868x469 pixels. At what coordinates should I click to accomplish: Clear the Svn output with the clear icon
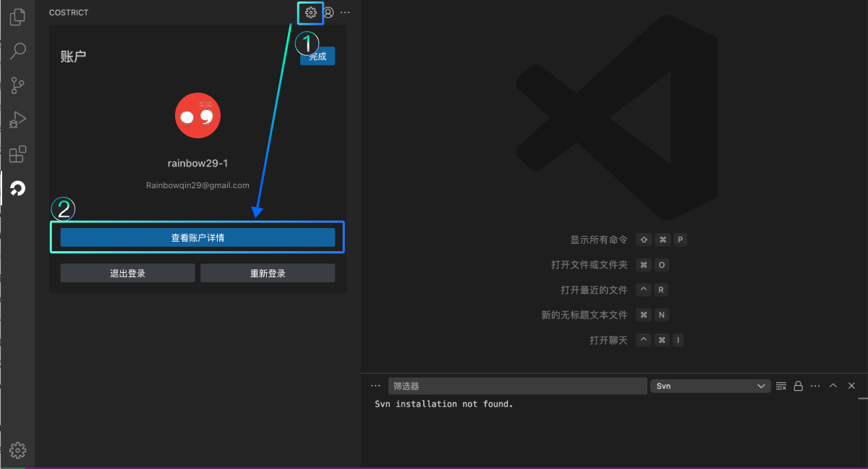(x=780, y=385)
